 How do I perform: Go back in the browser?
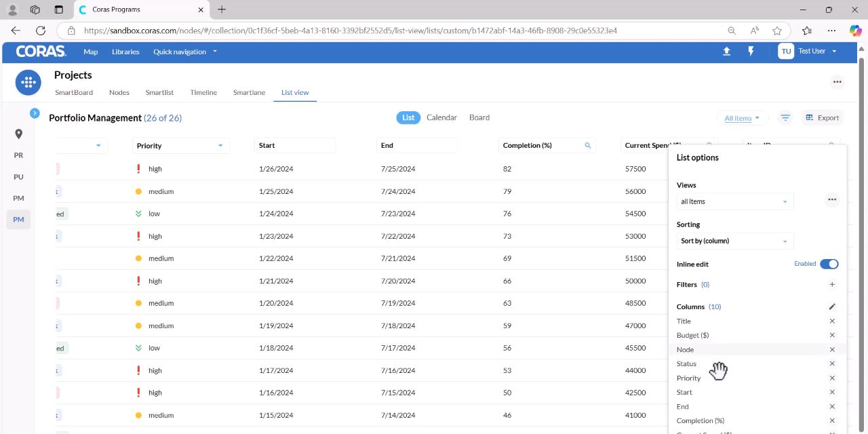(x=16, y=31)
